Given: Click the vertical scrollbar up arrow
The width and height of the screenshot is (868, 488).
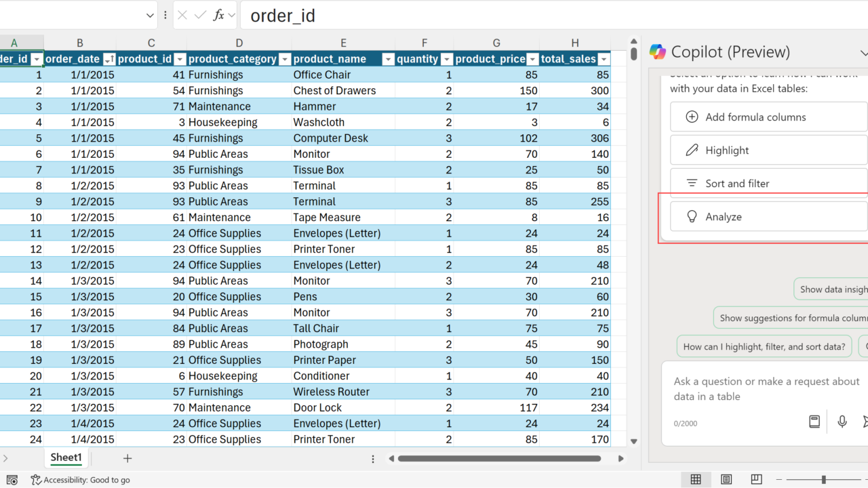Looking at the screenshot, I should coord(633,43).
